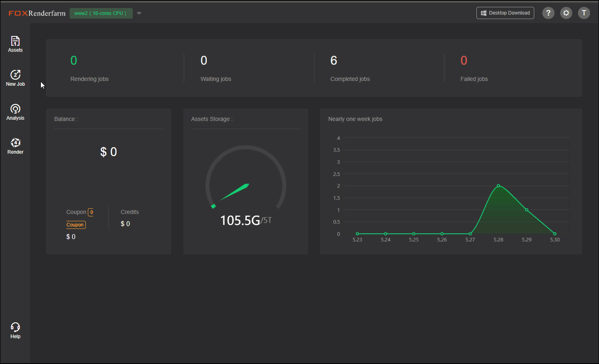The height and width of the screenshot is (364, 599).
Task: Open the Assets sidebar icon
Action: click(x=15, y=44)
